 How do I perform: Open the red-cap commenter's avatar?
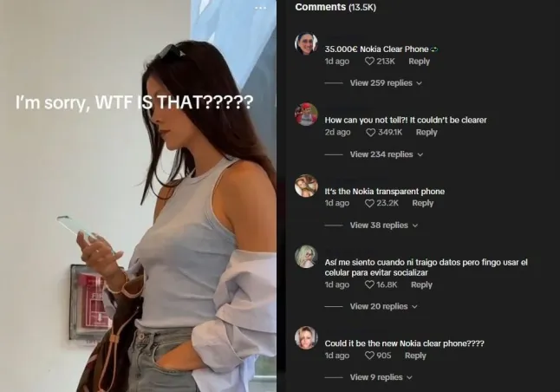306,114
